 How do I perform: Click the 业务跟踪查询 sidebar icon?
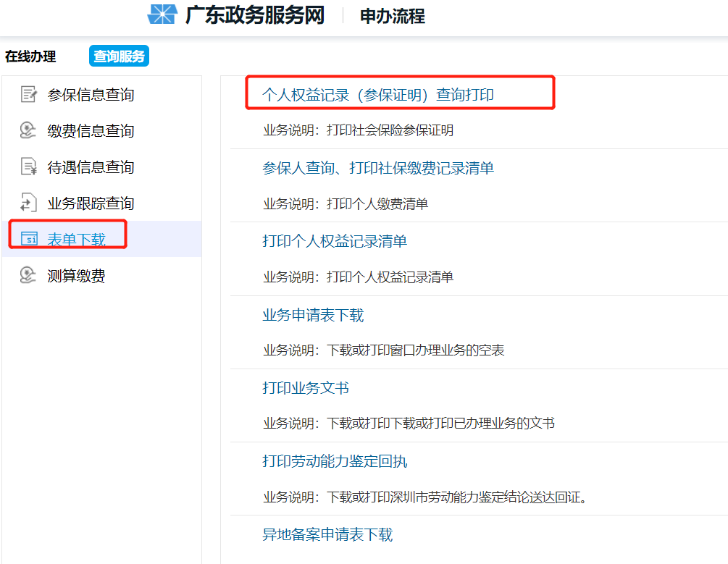(x=28, y=203)
